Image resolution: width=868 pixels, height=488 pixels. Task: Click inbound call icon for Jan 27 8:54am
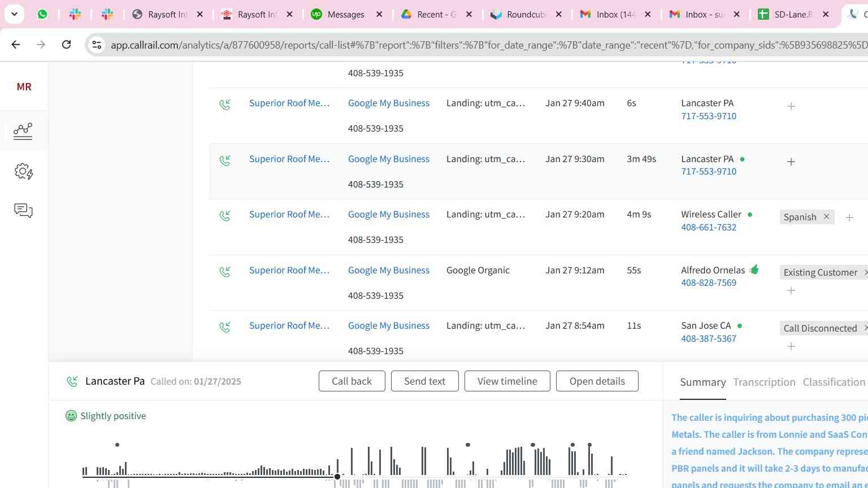click(225, 327)
